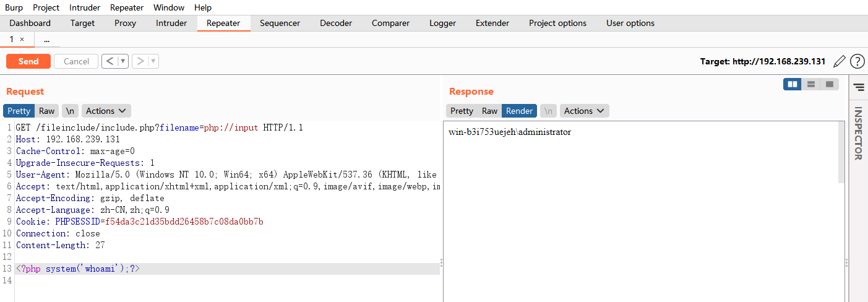The height and width of the screenshot is (302, 868).
Task: Choose the top-bottom split layout icon
Action: point(811,84)
